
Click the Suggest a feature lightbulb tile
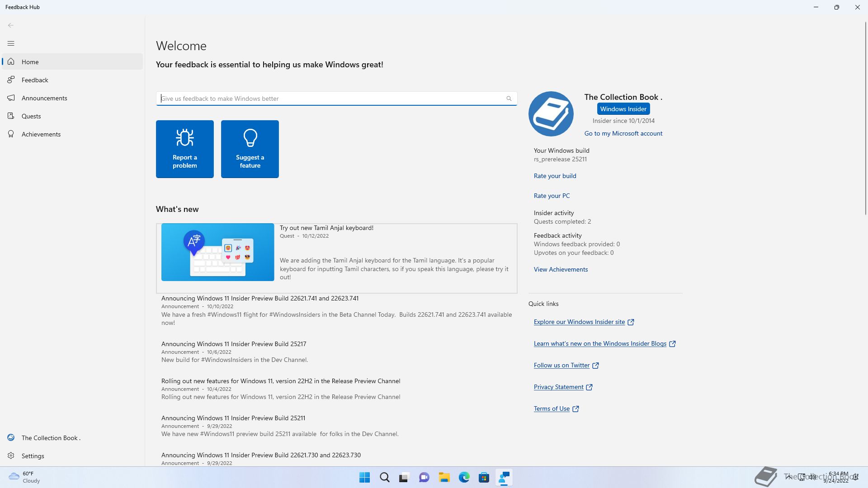[x=250, y=149]
